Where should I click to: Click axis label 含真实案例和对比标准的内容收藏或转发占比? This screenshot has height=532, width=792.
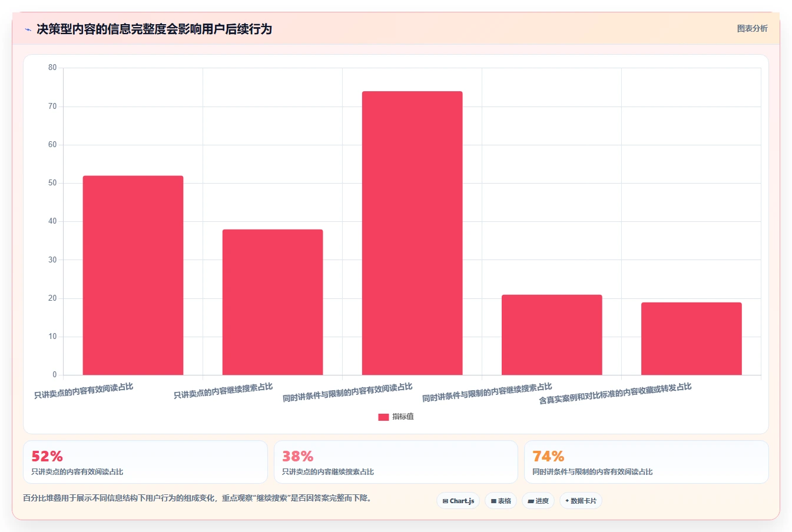(615, 394)
